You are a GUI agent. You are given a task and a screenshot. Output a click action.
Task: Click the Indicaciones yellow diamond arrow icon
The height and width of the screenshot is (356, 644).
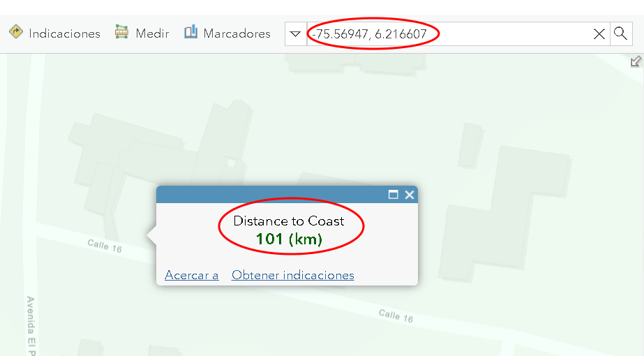click(16, 32)
